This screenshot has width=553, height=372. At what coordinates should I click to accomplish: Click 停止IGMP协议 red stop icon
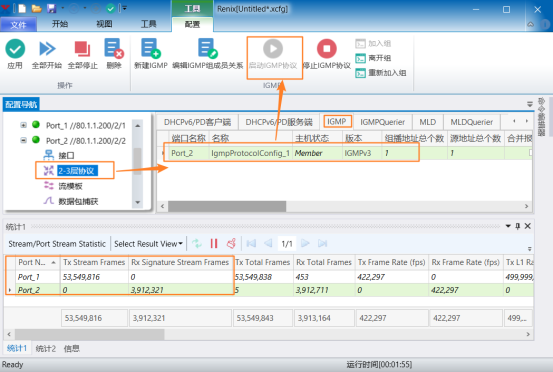[x=327, y=48]
